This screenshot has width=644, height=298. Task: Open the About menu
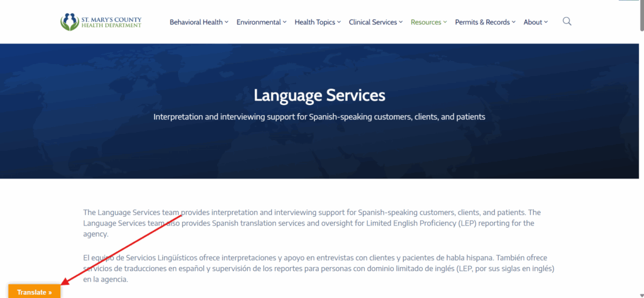coord(536,22)
